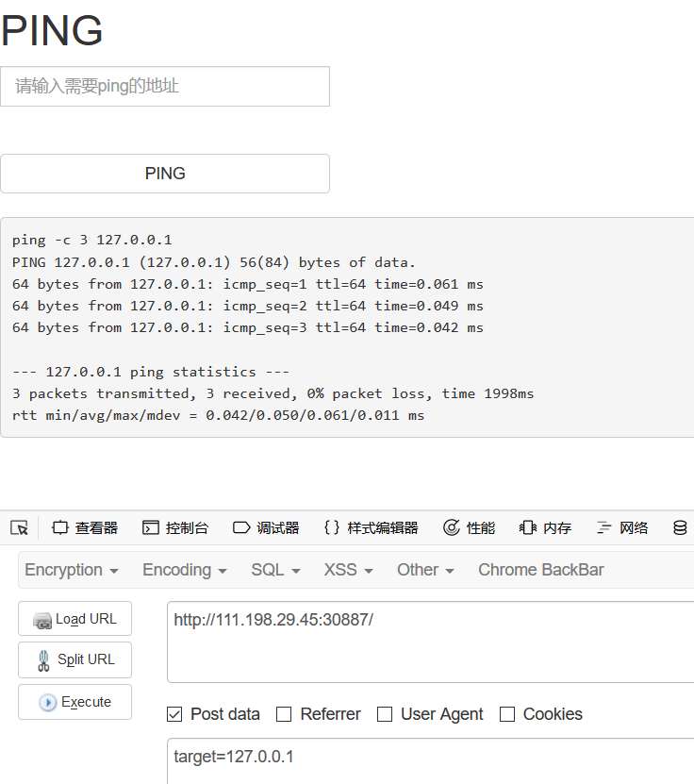Viewport: 694px width, 784px height.
Task: Open the Console (控制台) panel icon
Action: coord(150,527)
